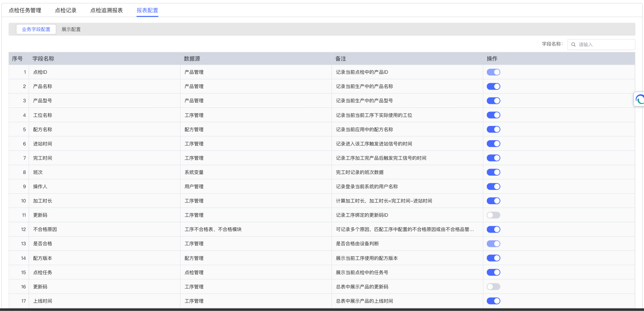644x311 pixels.
Task: Switch off the 上线时间 toggle
Action: click(493, 301)
